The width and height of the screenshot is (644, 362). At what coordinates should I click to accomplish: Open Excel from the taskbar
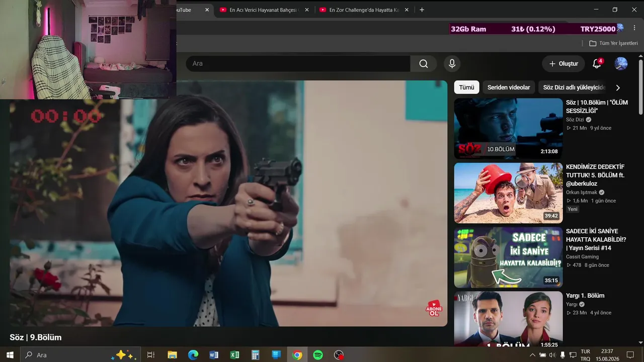click(234, 355)
